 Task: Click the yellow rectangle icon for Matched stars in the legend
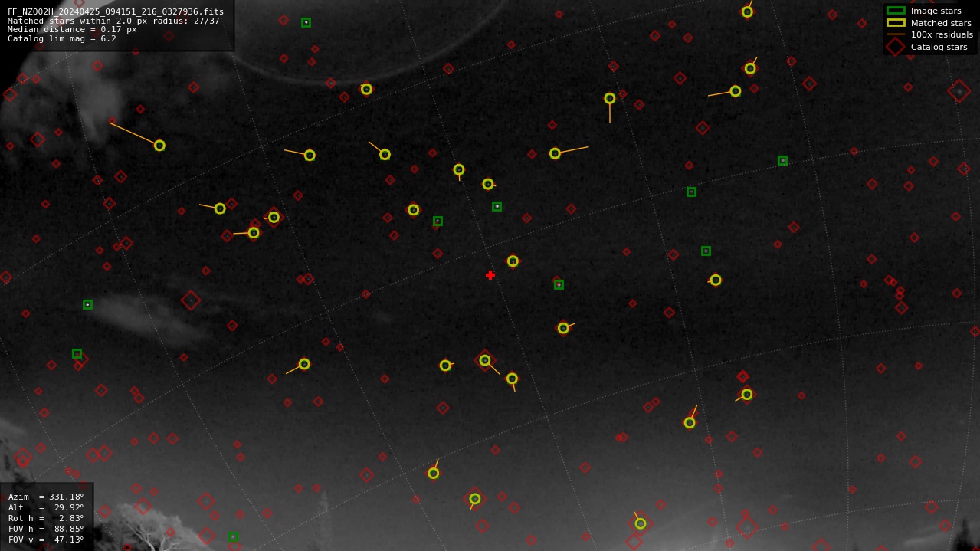tap(896, 23)
